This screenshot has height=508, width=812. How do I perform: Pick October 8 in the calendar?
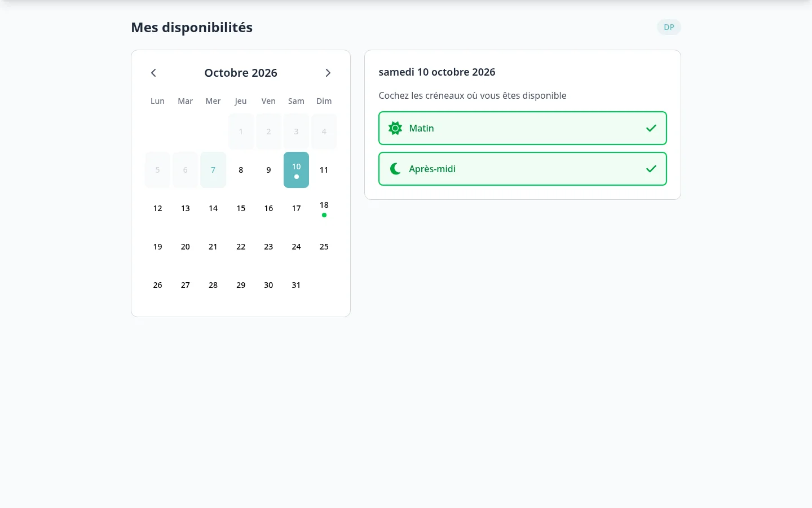click(x=241, y=170)
